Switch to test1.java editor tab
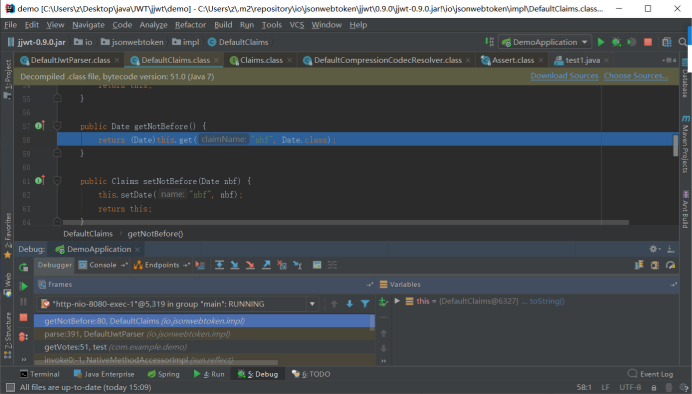This screenshot has height=394, width=692. 582,60
